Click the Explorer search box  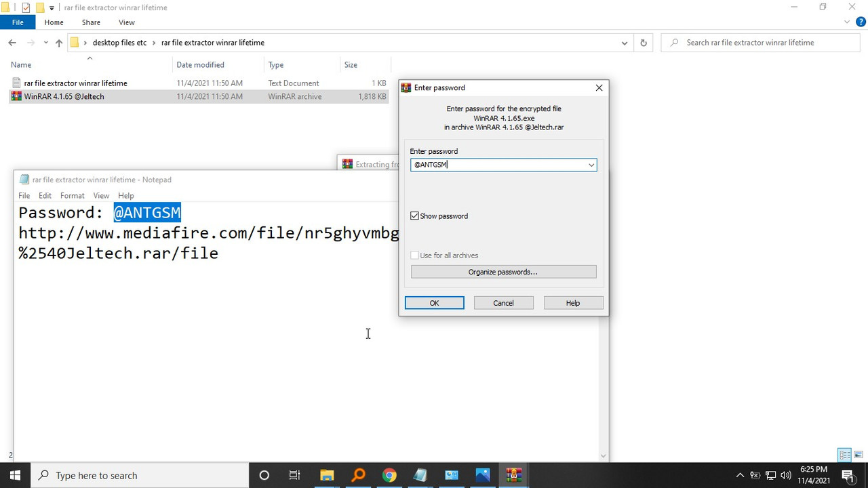[x=762, y=43]
